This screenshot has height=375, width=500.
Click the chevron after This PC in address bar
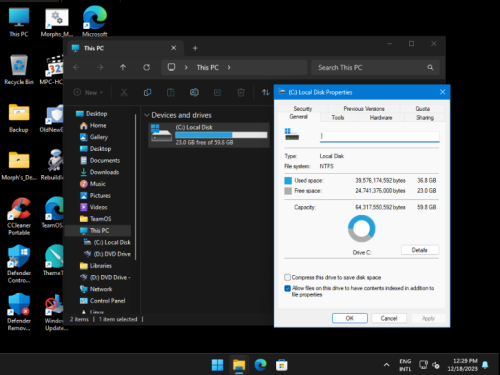[x=229, y=67]
